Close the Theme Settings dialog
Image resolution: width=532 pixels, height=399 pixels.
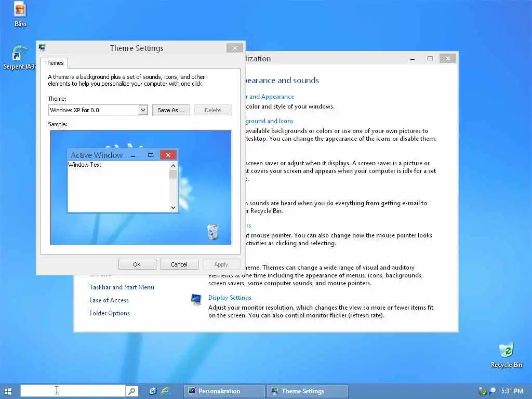[x=235, y=48]
